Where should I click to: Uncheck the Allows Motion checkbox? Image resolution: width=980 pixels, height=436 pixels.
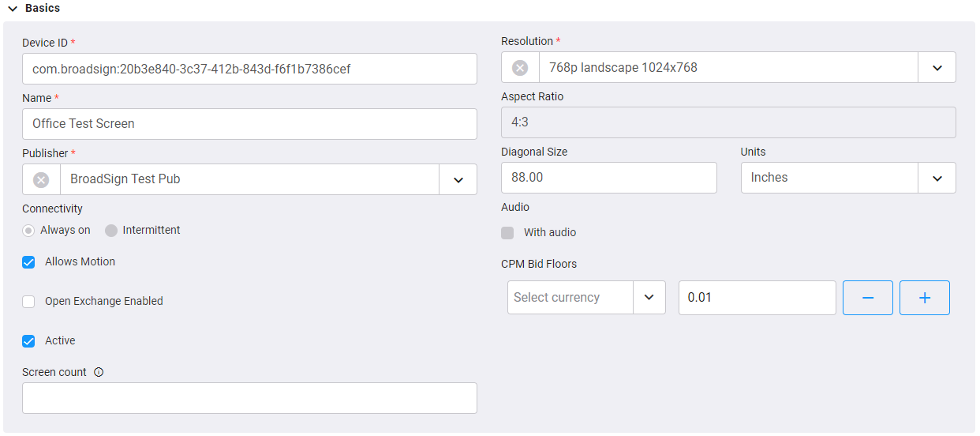click(29, 262)
